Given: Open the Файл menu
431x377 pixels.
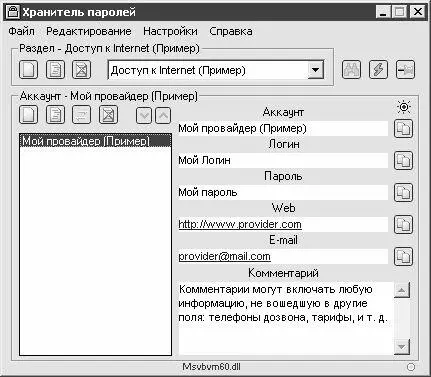Looking at the screenshot, I should click(21, 31).
